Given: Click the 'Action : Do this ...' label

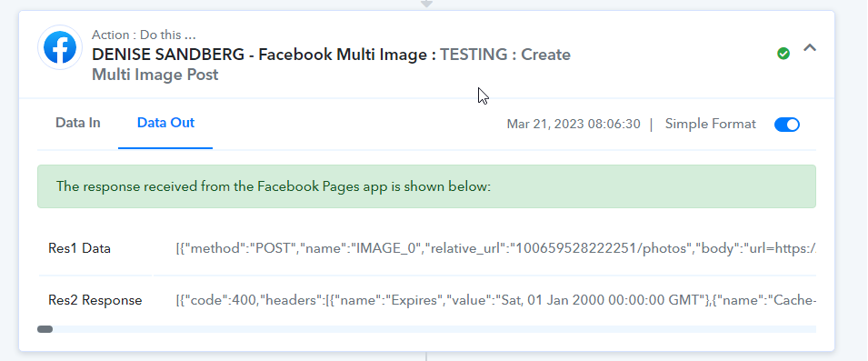Looking at the screenshot, I should coord(144,35).
